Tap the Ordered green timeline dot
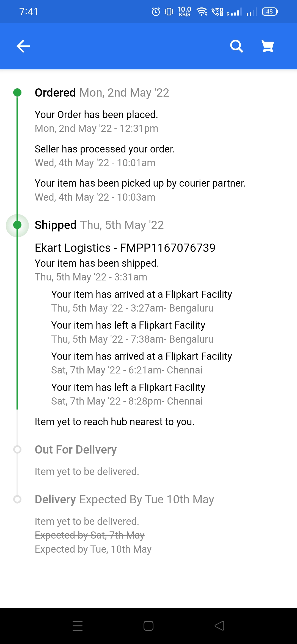 17,92
